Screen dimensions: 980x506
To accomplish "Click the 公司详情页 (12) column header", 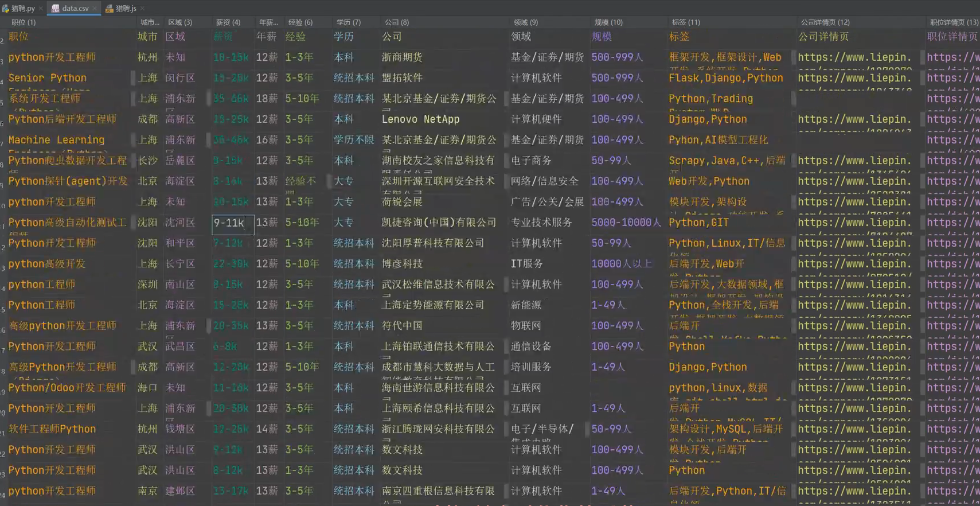I will tap(825, 22).
